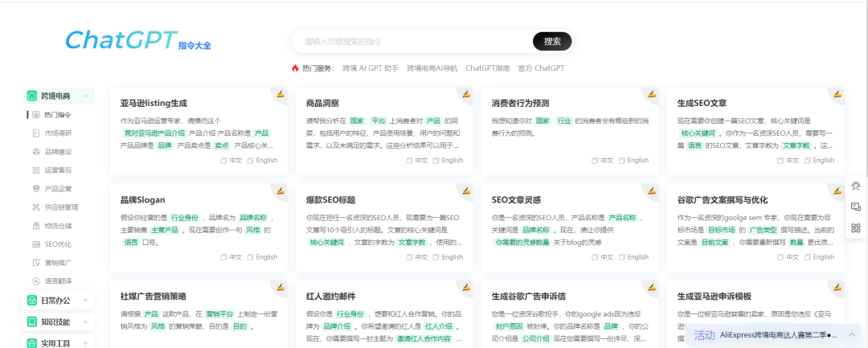Viewport: 868px width, 348px height.
Task: Select 语言翻译 in sidebar
Action: click(x=58, y=281)
